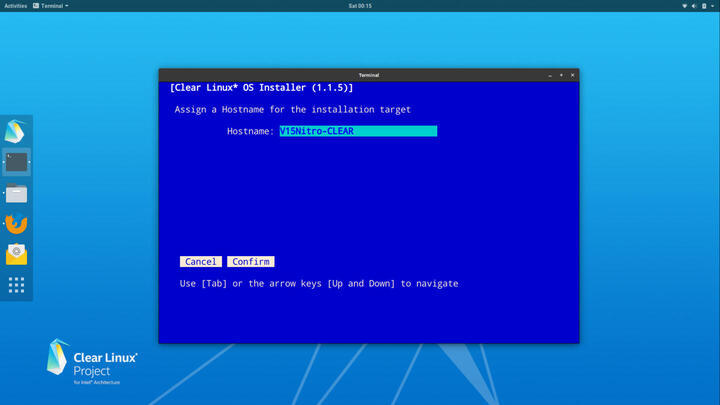Open Files manager from dock
The image size is (720, 405).
[x=16, y=193]
